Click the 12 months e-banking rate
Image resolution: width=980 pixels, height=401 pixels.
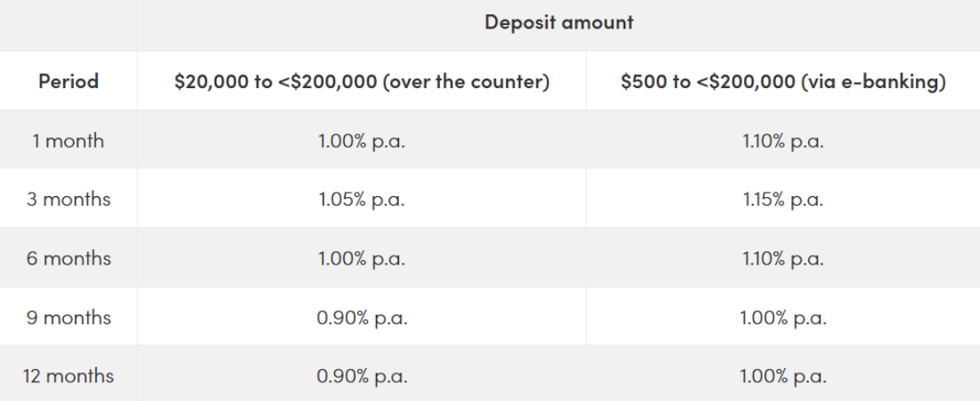tap(780, 375)
